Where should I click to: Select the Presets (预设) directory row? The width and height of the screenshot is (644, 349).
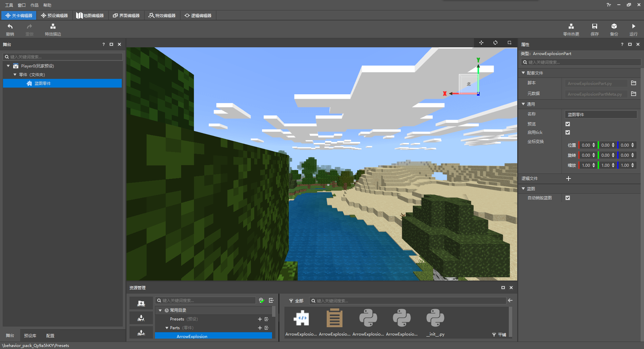coord(213,319)
